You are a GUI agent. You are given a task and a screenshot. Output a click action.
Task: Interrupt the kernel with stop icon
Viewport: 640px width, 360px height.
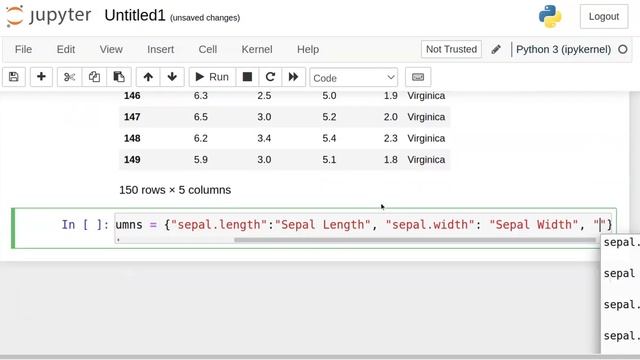(247, 77)
